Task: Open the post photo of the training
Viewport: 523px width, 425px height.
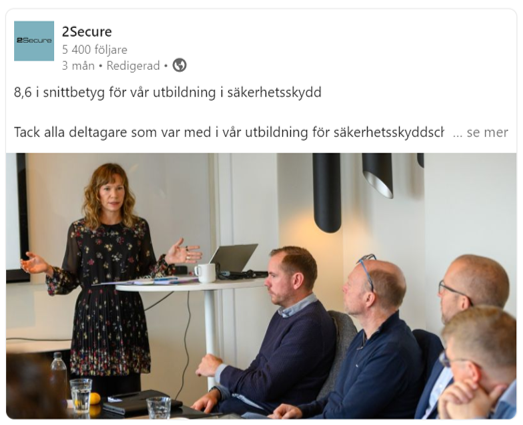Action: (261, 286)
